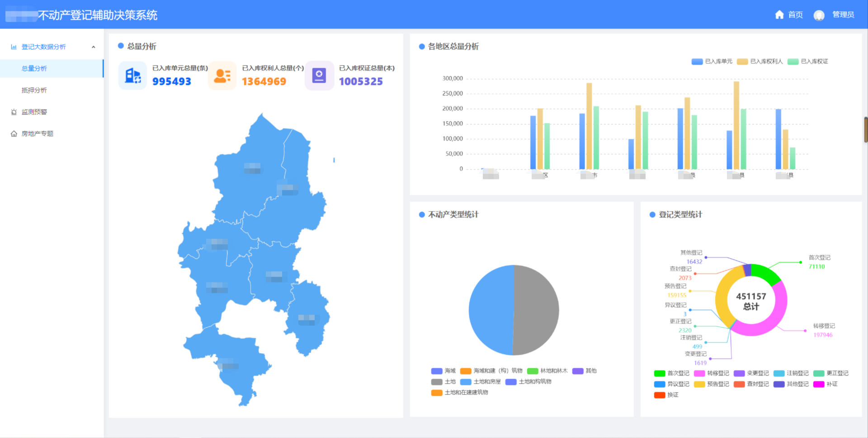Click the home icon in header
The image size is (868, 438).
779,15
